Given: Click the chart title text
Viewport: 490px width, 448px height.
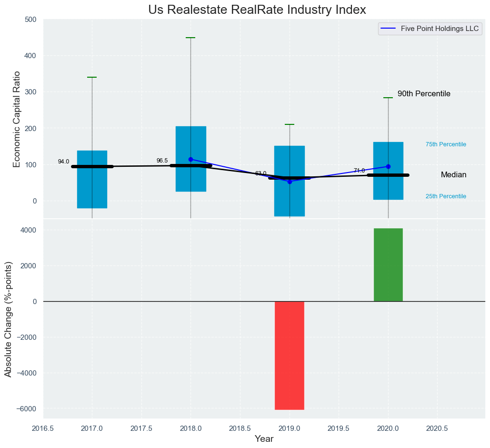Looking at the screenshot, I should pos(257,10).
